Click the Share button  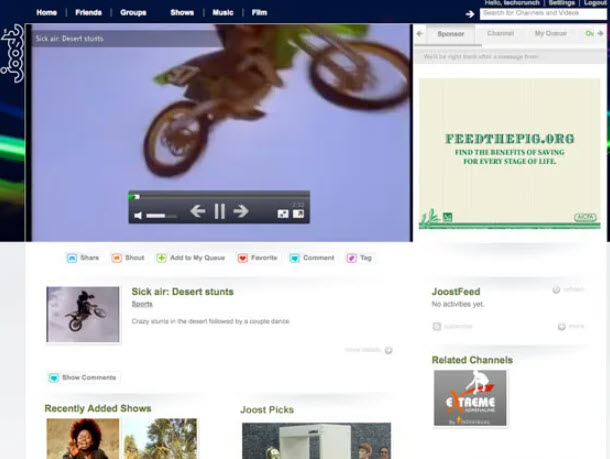pos(83,258)
